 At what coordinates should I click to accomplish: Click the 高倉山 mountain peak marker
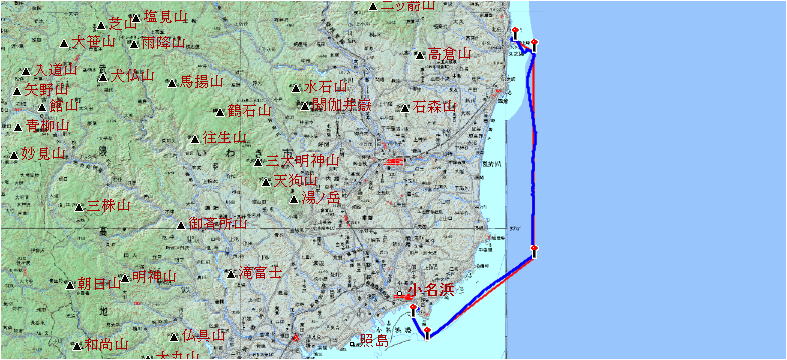[x=420, y=55]
